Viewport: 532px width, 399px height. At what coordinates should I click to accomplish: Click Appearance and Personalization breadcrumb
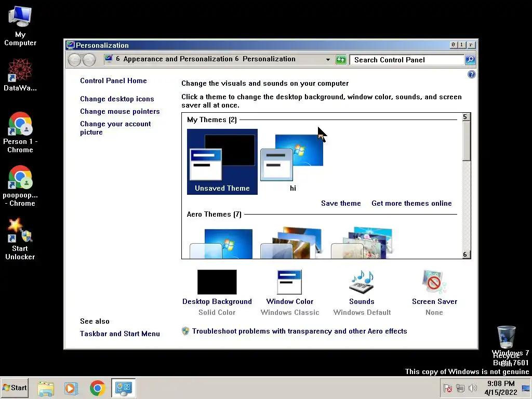[178, 59]
